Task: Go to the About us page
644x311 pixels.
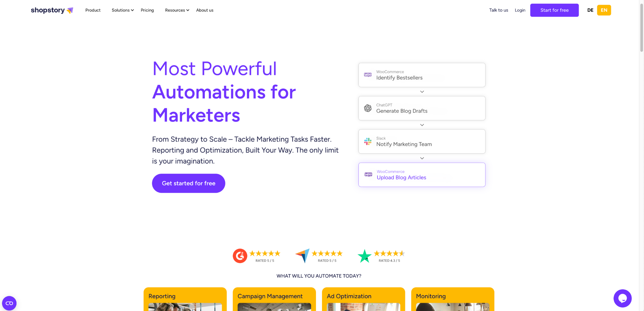Action: click(205, 10)
